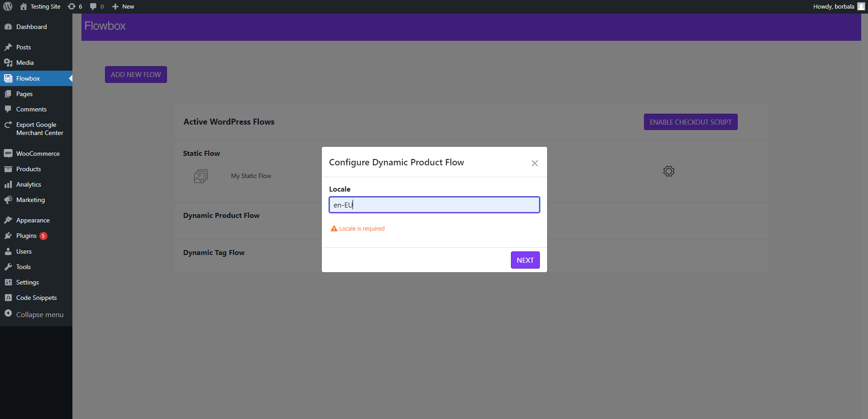Open the Code Snippets menu
This screenshot has height=419, width=868.
tap(36, 298)
